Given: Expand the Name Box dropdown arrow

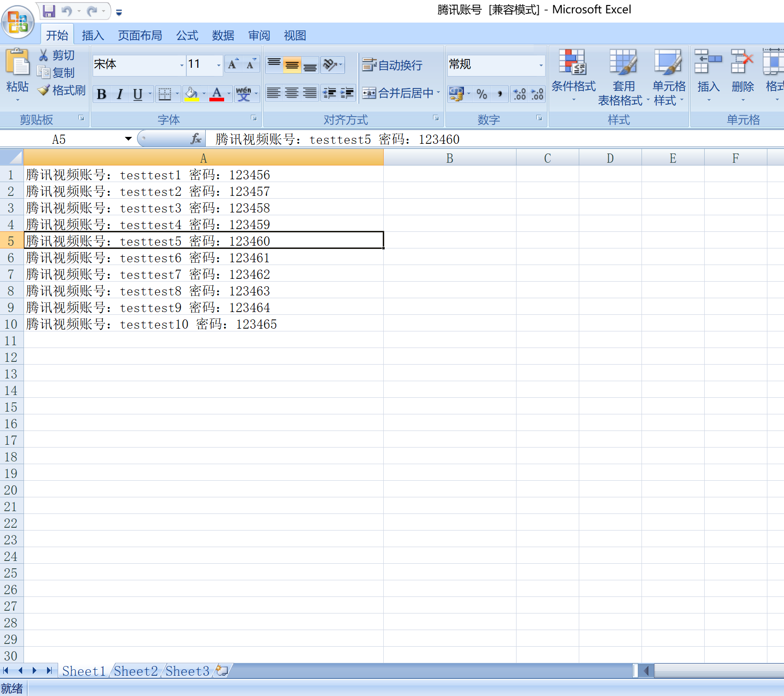Looking at the screenshot, I should click(x=128, y=139).
